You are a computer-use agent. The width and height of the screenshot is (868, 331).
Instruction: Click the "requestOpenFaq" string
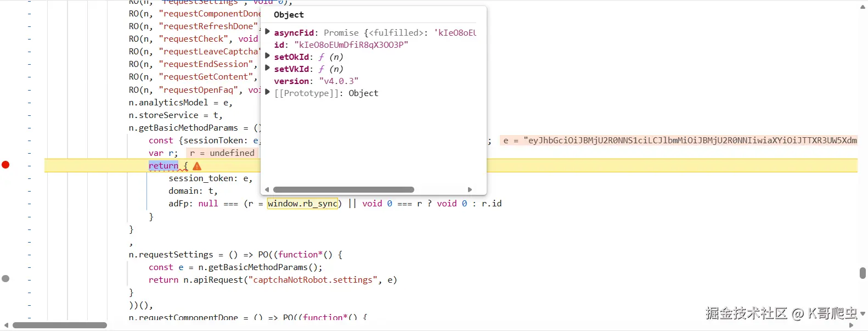[198, 89]
